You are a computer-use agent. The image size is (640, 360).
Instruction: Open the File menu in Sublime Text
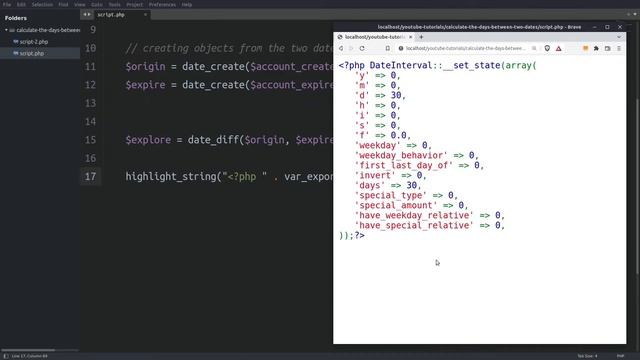[x=7, y=4]
